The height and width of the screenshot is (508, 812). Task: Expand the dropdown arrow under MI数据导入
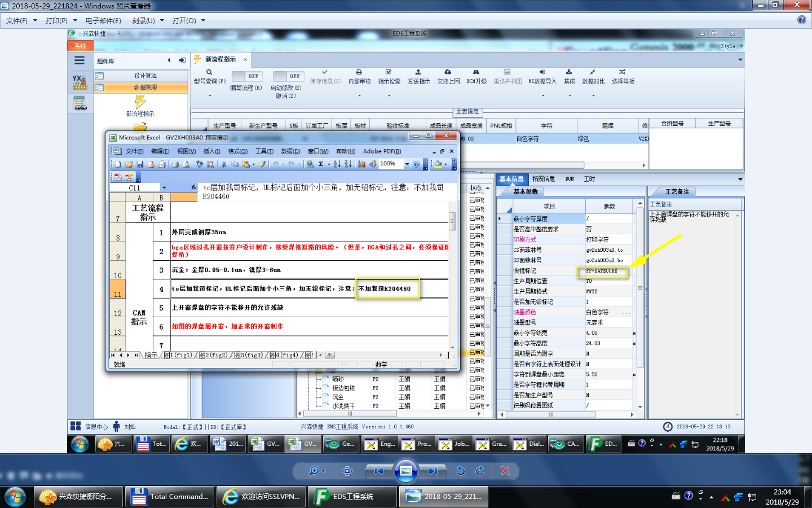[x=543, y=95]
